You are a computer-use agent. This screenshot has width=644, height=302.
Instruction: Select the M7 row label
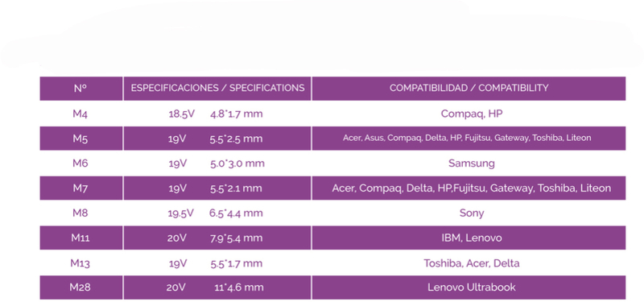click(x=80, y=188)
